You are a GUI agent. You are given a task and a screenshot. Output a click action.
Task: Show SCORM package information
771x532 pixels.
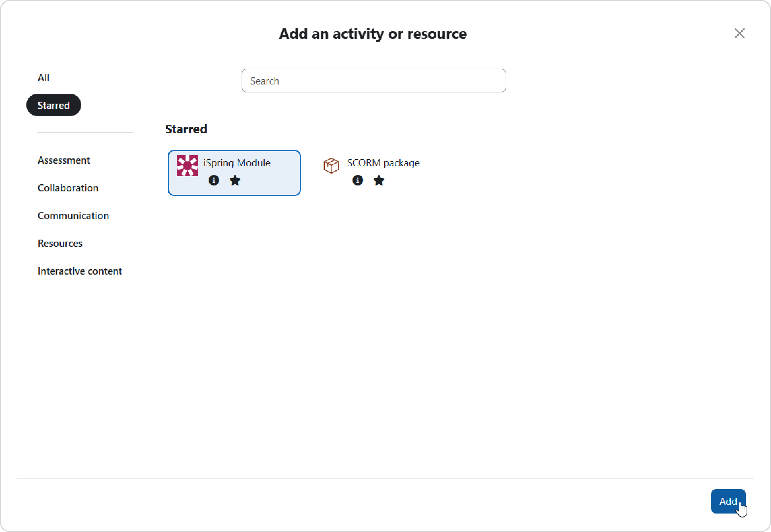point(357,180)
